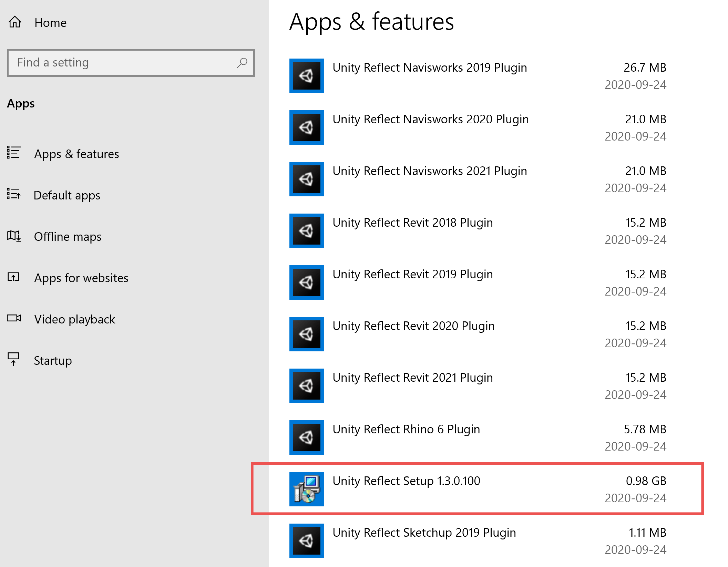Select Unity Reflect Navisworks 2019 Plugin name
This screenshot has height=567, width=728.
[x=430, y=68]
